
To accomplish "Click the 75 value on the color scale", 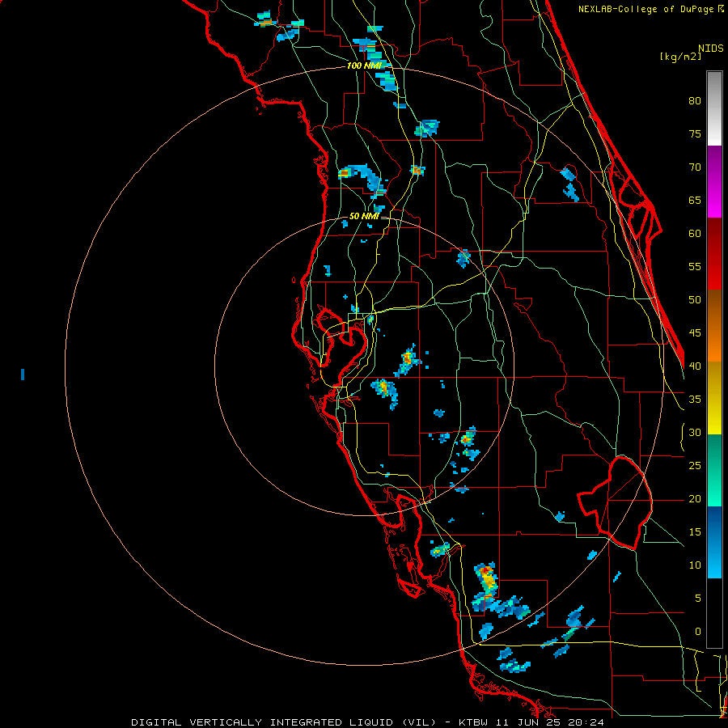I will (695, 133).
